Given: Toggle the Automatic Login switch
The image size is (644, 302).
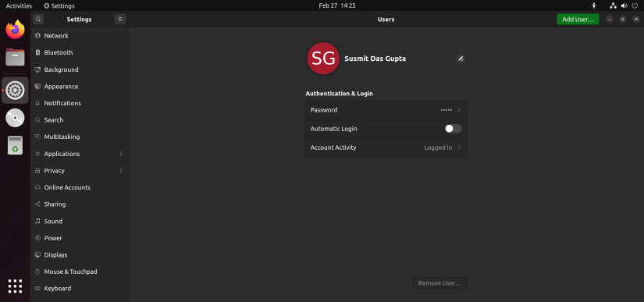Looking at the screenshot, I should (454, 129).
